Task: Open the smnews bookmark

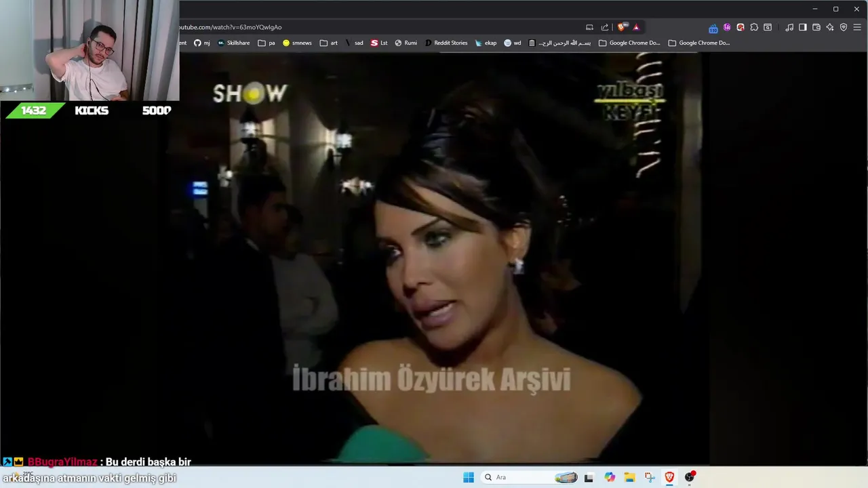Action: 297,43
